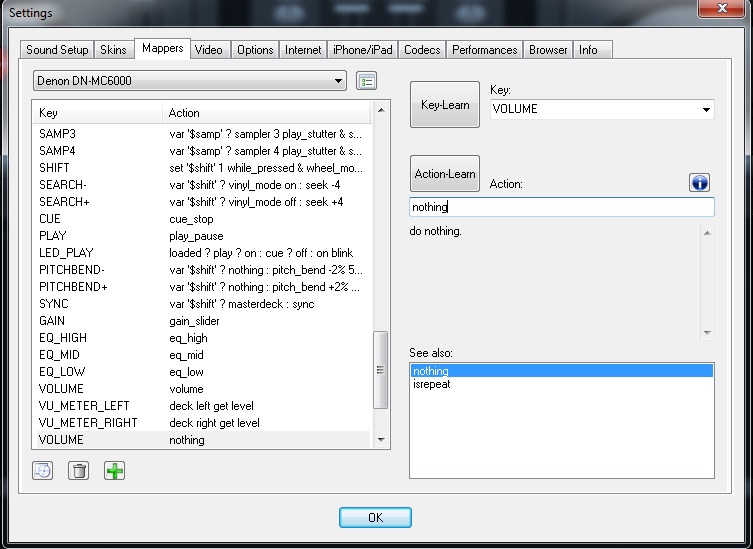Click the Action input field containing nothing

tap(562, 207)
